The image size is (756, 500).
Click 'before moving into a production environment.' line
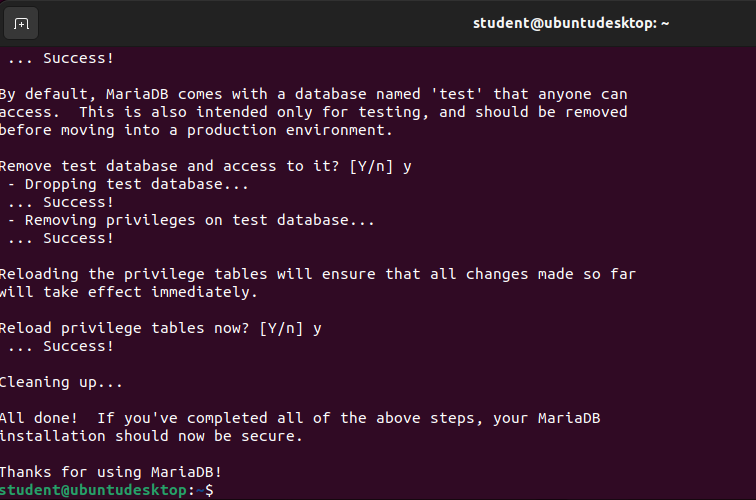click(x=196, y=130)
